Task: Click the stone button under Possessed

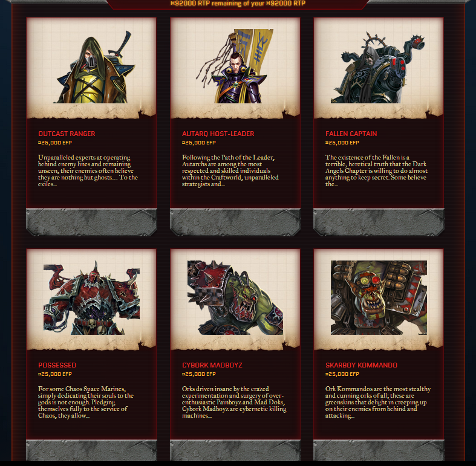Action: tap(91, 450)
